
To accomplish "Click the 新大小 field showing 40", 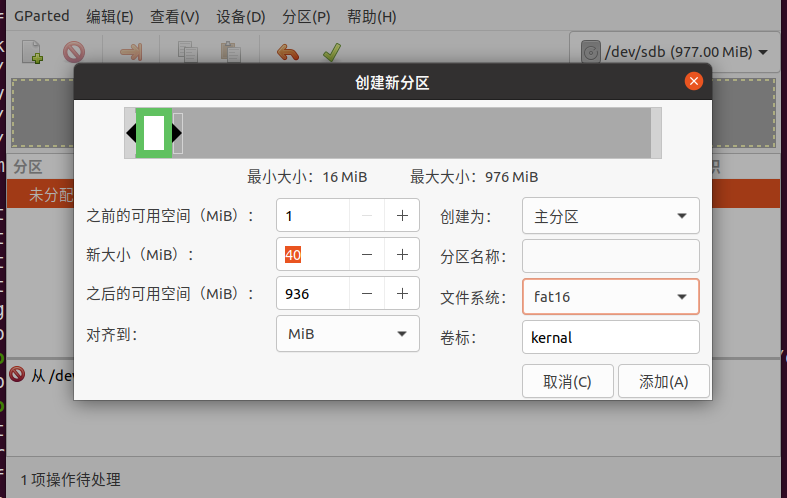I will point(313,255).
